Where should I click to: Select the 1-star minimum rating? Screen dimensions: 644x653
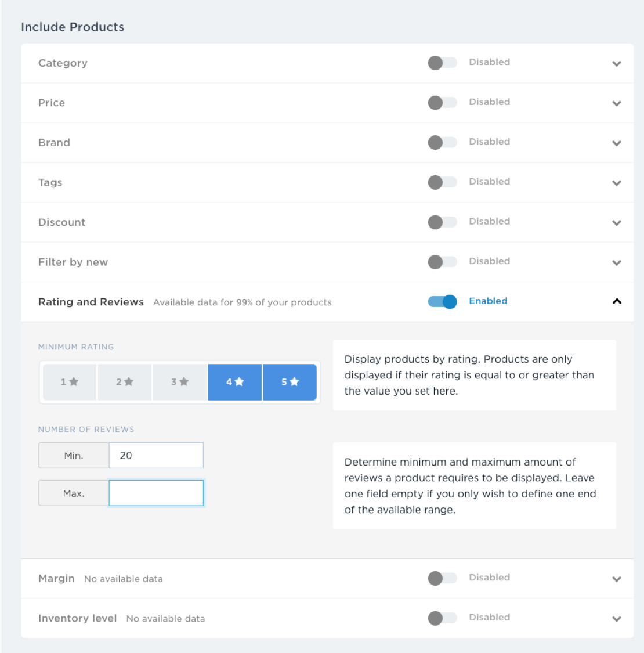(x=69, y=382)
